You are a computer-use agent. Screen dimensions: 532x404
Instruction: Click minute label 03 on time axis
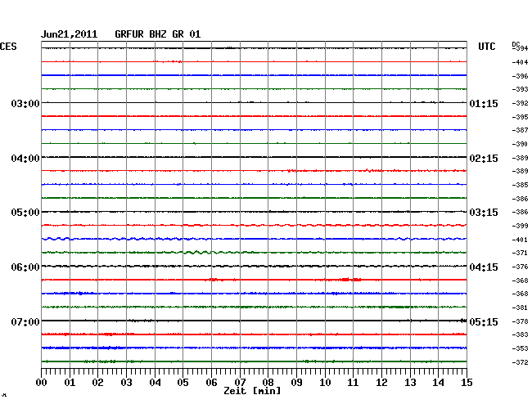[x=126, y=383]
